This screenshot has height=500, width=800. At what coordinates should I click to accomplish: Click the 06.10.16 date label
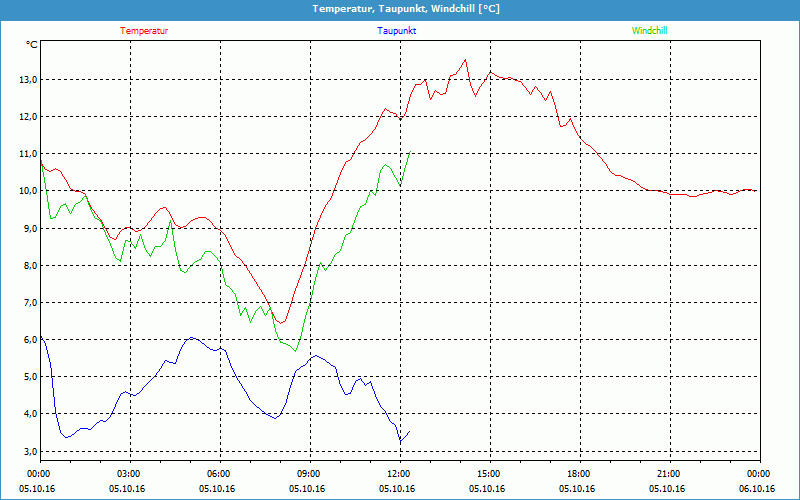757,489
